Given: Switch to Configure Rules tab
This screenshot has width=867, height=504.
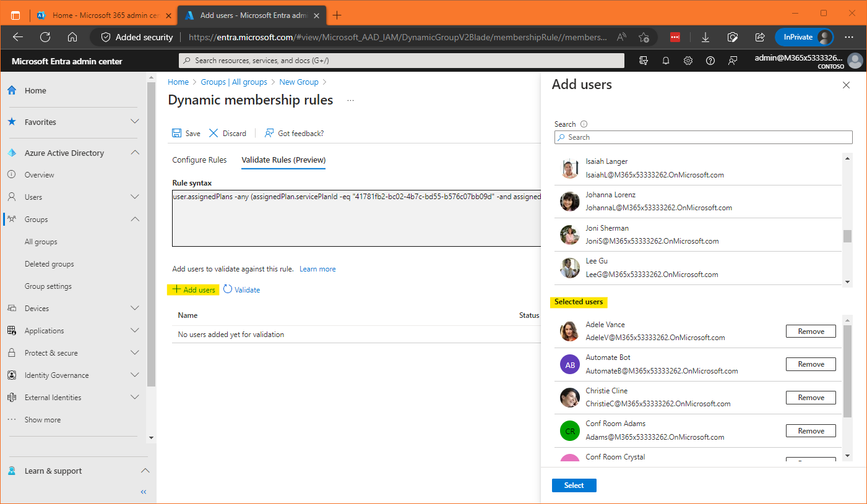Looking at the screenshot, I should (x=199, y=160).
